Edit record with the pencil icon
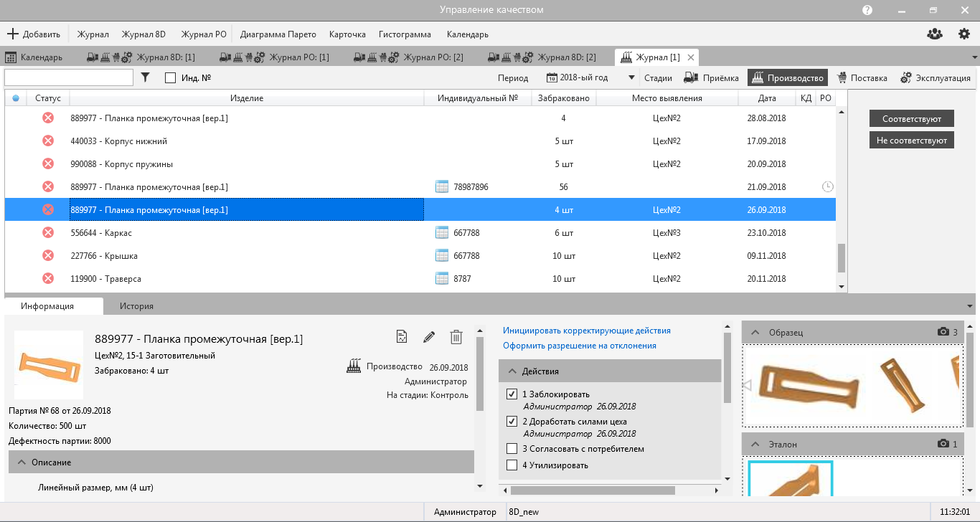The width and height of the screenshot is (980, 522). pos(429,336)
